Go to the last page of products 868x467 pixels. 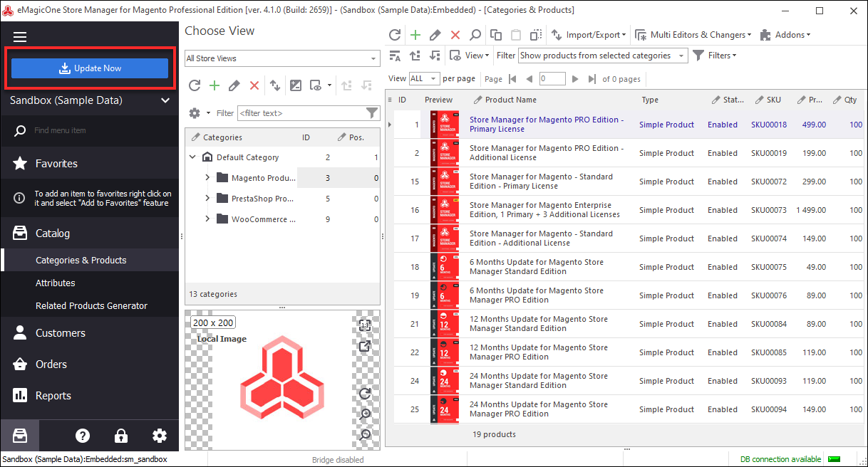coord(593,79)
